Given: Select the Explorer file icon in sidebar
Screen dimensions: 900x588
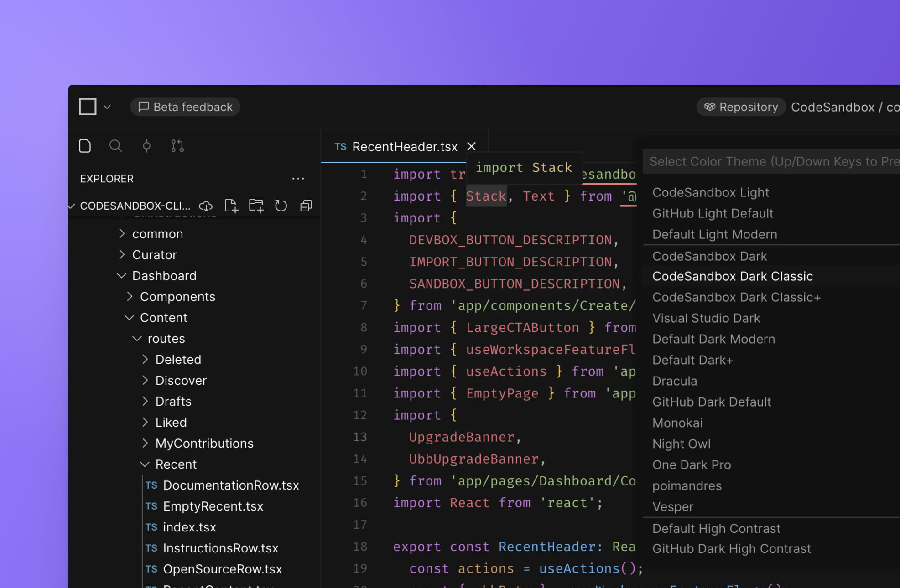Looking at the screenshot, I should click(85, 145).
